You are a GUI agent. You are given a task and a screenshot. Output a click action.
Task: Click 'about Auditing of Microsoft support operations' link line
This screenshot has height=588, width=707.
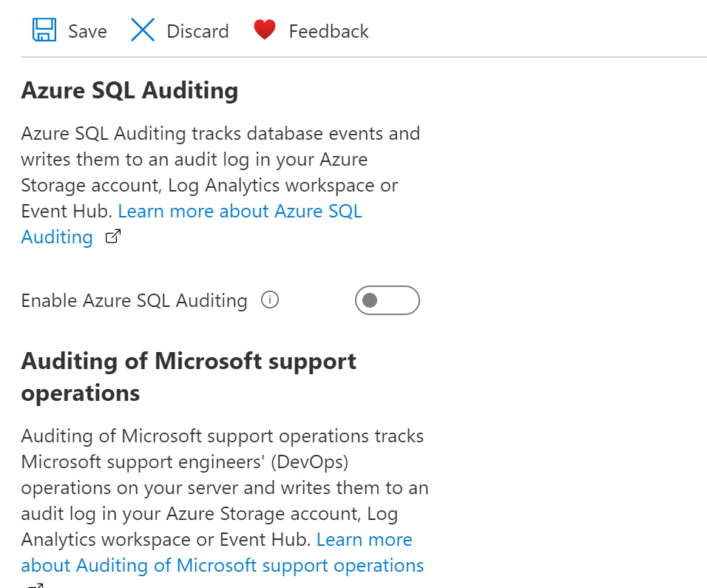[x=222, y=565]
